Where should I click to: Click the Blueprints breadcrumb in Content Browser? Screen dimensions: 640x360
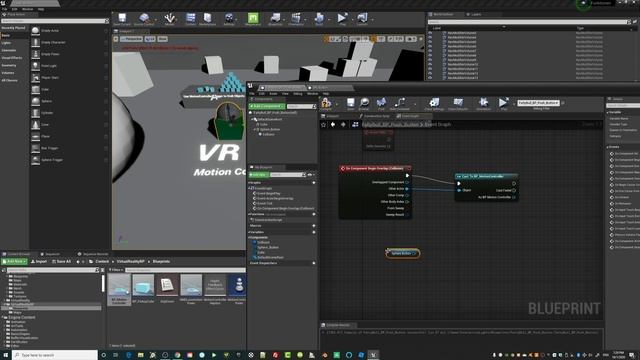point(161,261)
